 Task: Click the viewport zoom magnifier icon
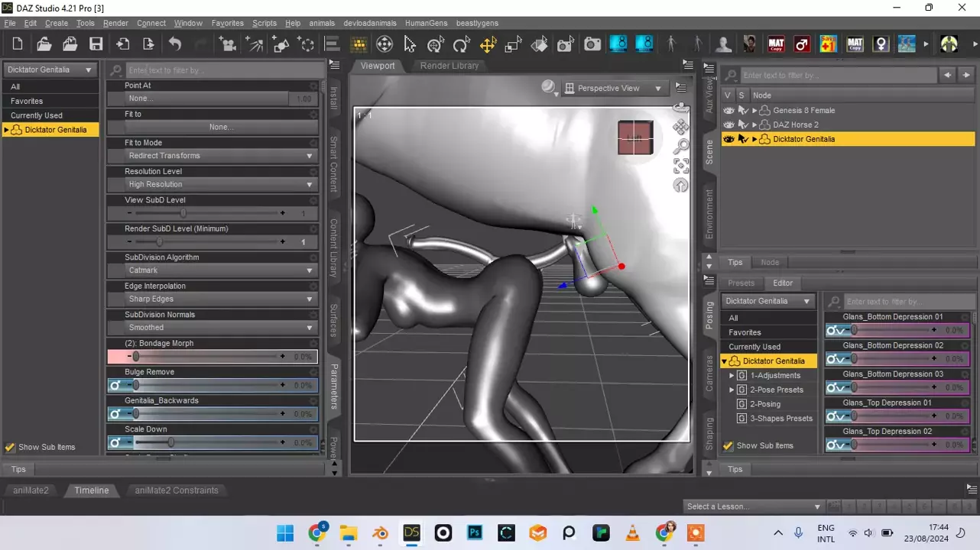[680, 146]
